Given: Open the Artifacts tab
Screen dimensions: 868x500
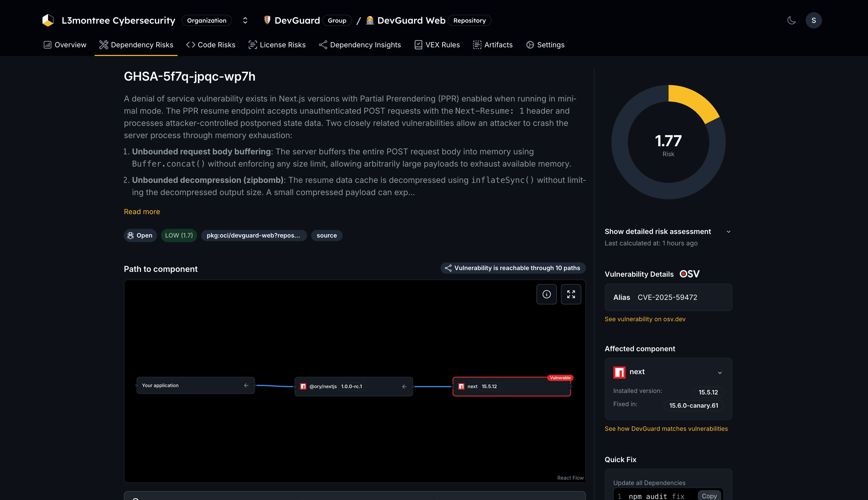Looking at the screenshot, I should 493,45.
